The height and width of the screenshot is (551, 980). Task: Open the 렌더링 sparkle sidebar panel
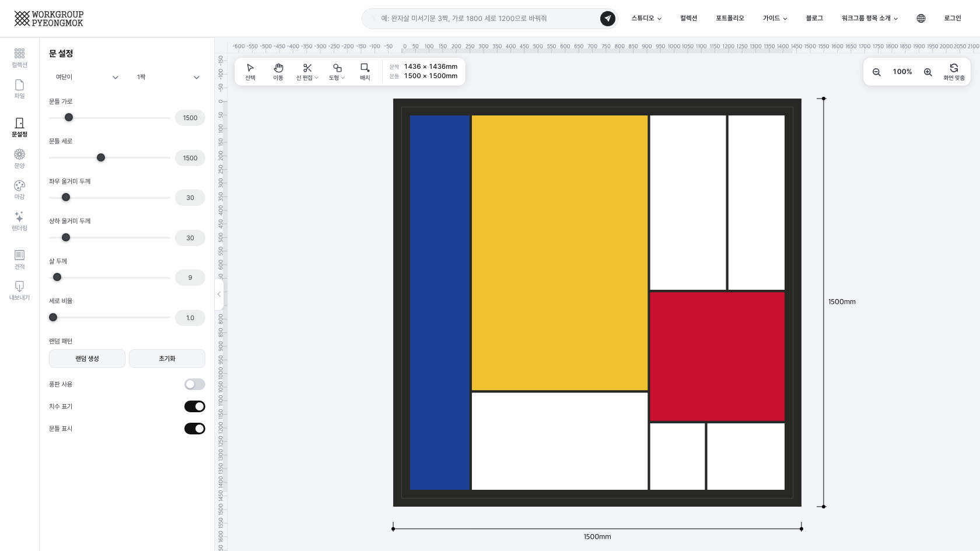tap(19, 221)
